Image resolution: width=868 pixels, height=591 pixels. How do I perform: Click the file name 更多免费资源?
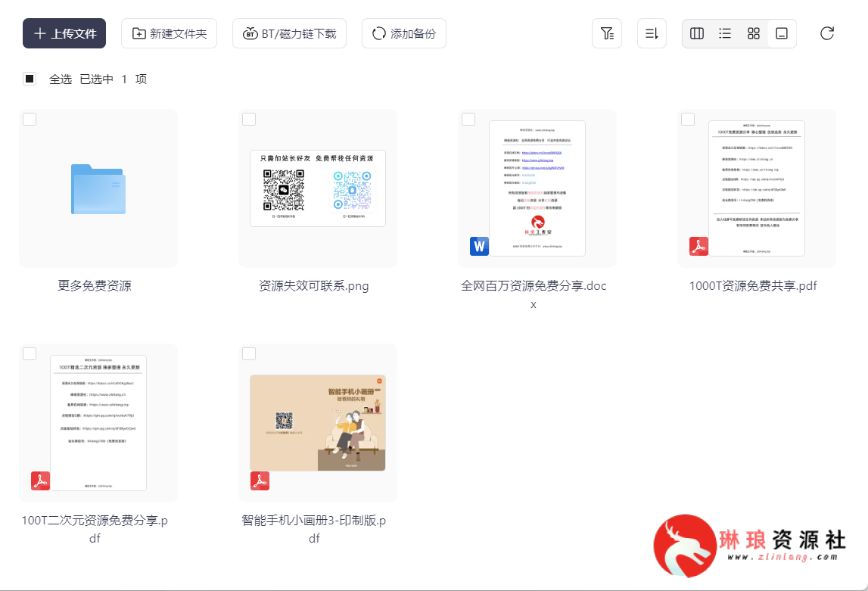95,285
